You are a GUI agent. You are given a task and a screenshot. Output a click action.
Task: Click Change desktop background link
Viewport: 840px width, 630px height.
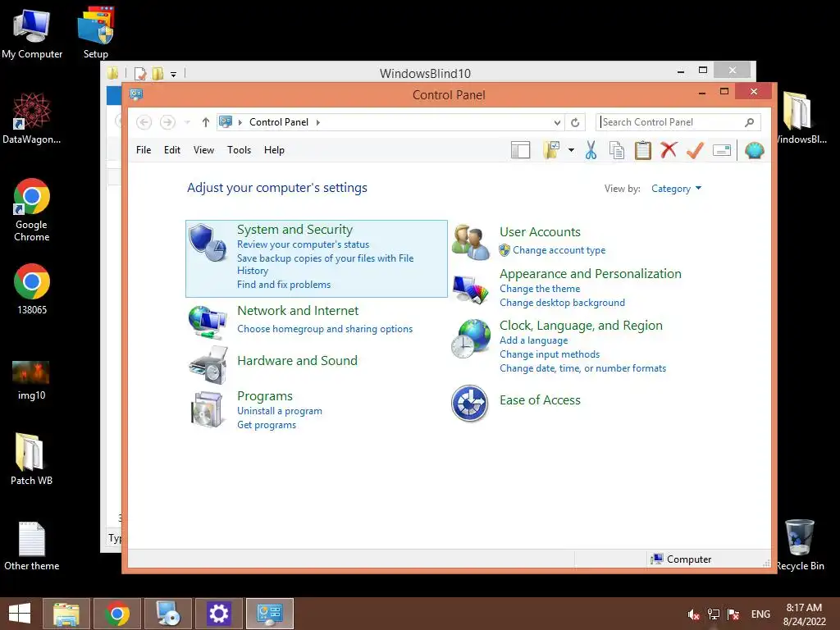(x=563, y=303)
